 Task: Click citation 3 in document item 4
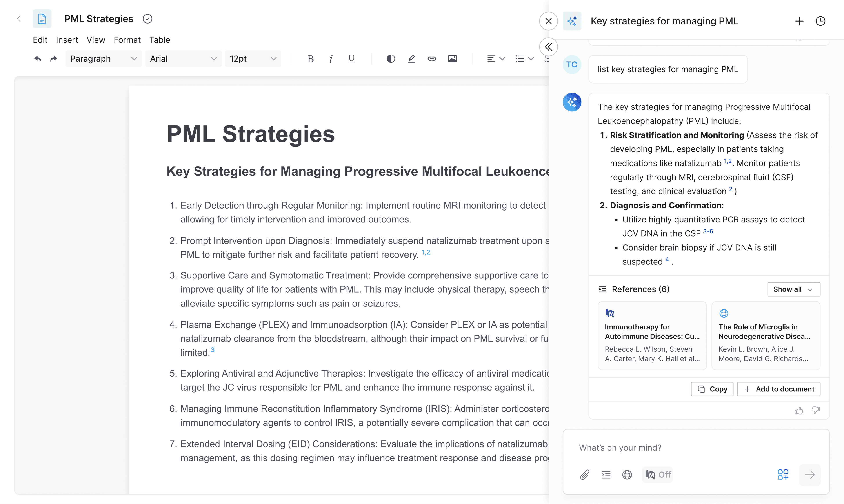[213, 350]
